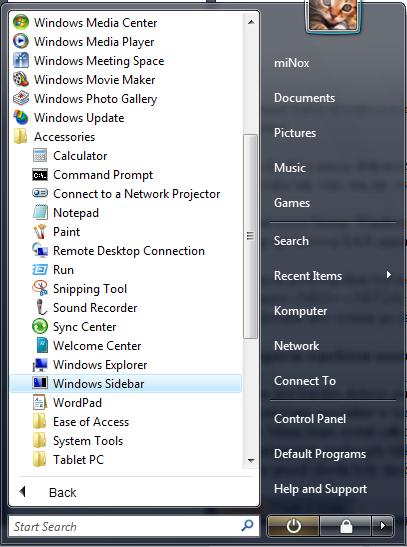The width and height of the screenshot is (407, 547).
Task: Click the power button
Action: point(293,525)
